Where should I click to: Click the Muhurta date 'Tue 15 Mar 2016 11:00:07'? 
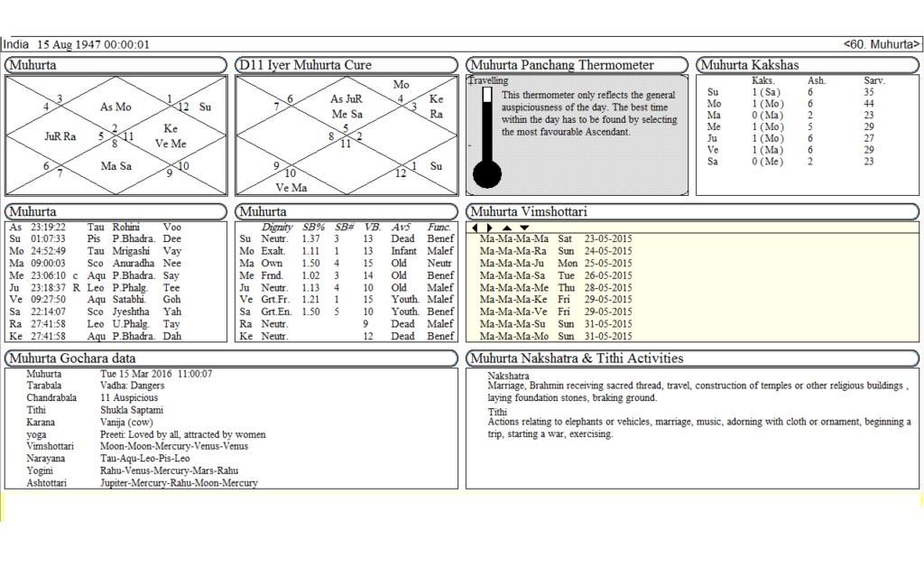156,374
